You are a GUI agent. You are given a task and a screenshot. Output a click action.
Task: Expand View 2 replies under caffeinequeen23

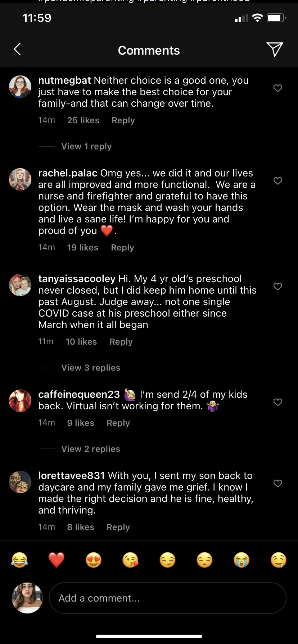(91, 449)
